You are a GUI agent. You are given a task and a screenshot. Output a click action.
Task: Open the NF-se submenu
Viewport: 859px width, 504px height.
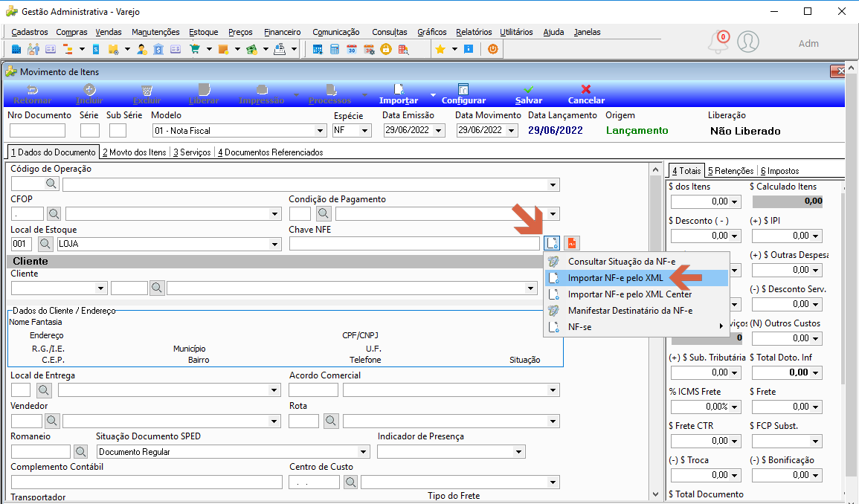click(637, 327)
